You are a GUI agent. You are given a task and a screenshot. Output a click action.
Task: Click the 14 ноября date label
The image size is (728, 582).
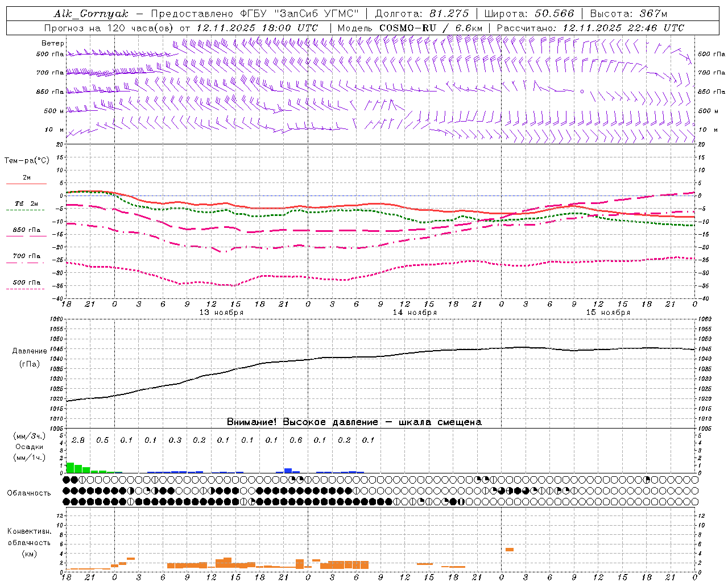tap(415, 313)
